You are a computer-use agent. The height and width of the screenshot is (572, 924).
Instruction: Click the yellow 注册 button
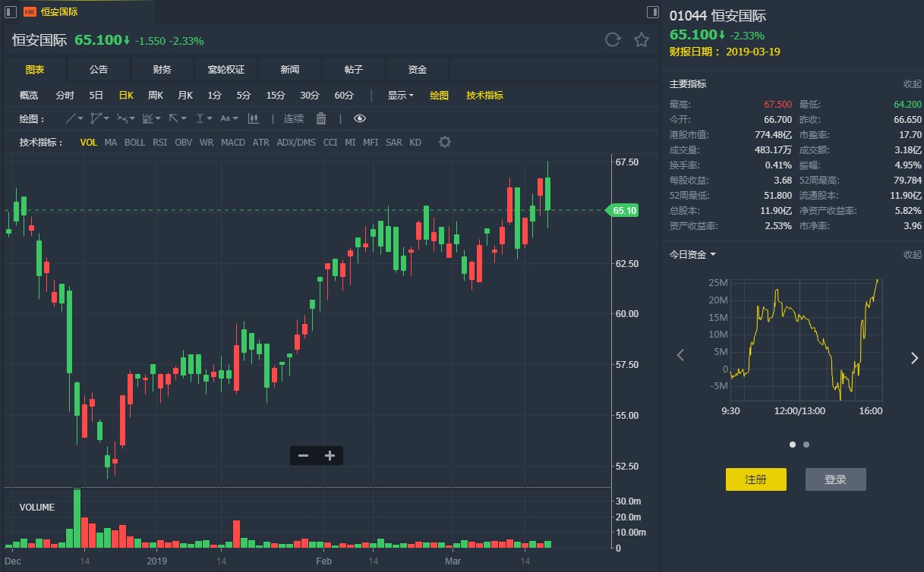pyautogui.click(x=755, y=479)
